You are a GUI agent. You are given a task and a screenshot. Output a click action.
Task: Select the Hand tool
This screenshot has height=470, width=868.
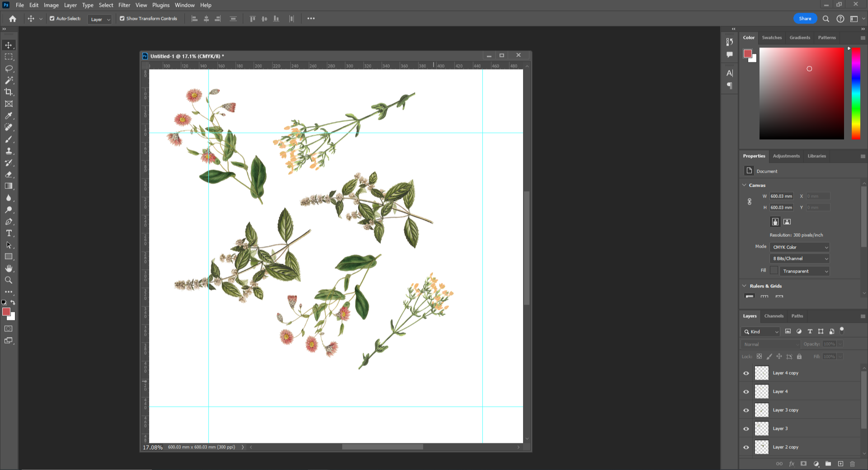(x=9, y=268)
